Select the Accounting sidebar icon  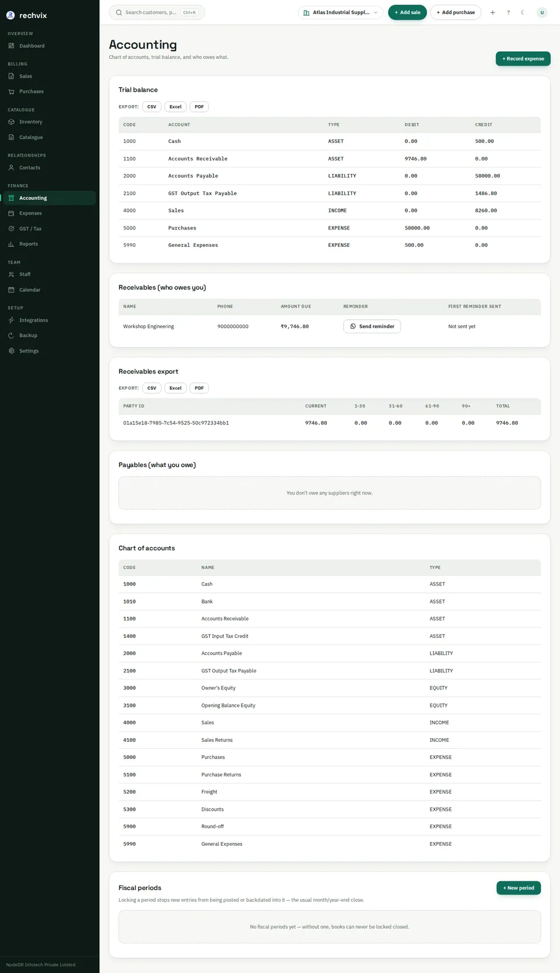point(11,198)
